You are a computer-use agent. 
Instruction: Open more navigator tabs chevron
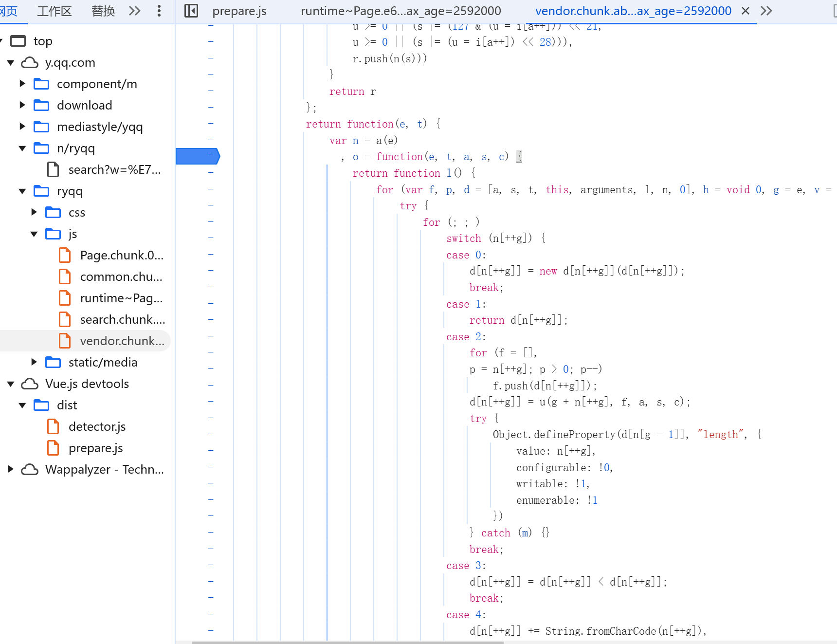(135, 11)
